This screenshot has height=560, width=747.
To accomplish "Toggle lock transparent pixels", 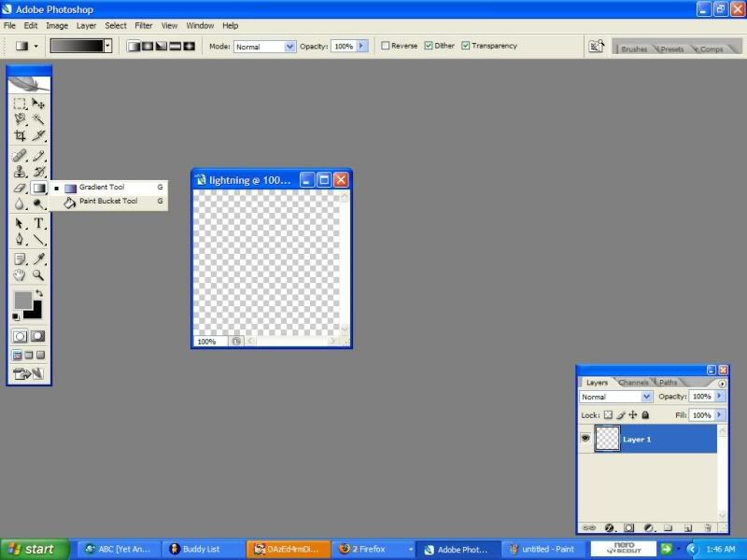I will coord(608,415).
